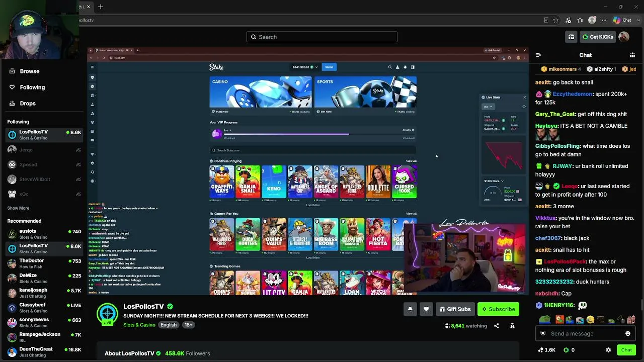Share the LosPollosTV stream

(x=496, y=326)
